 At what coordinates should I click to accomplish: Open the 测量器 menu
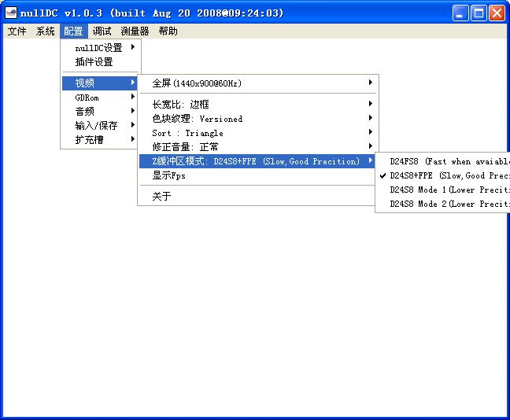(x=135, y=31)
